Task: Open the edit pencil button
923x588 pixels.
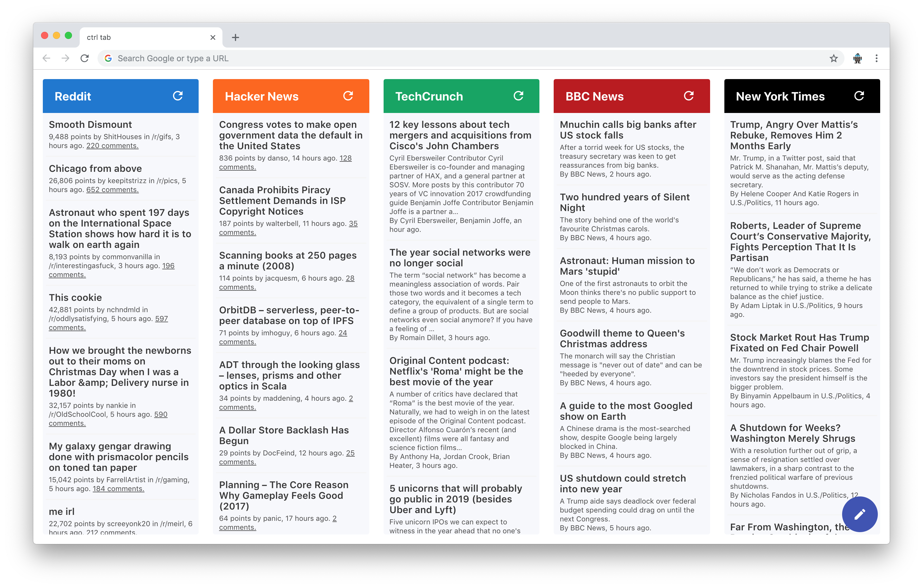Action: (860, 514)
